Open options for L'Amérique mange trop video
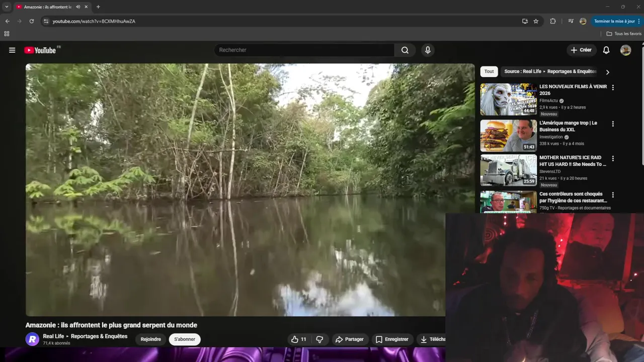 [613, 124]
